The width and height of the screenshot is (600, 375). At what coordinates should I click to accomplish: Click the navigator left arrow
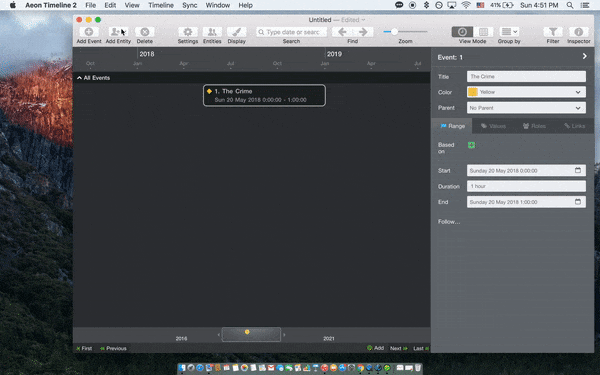218,335
